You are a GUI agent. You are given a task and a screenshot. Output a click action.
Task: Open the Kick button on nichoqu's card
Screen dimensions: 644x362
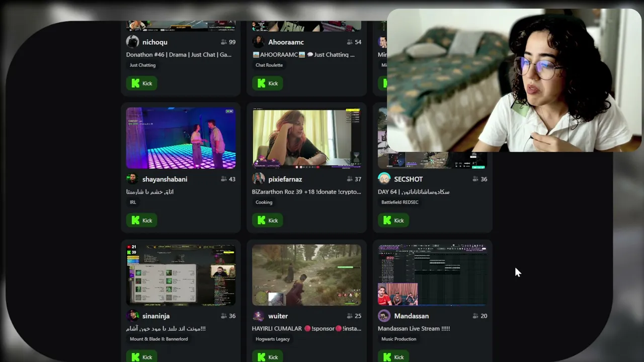click(x=141, y=83)
